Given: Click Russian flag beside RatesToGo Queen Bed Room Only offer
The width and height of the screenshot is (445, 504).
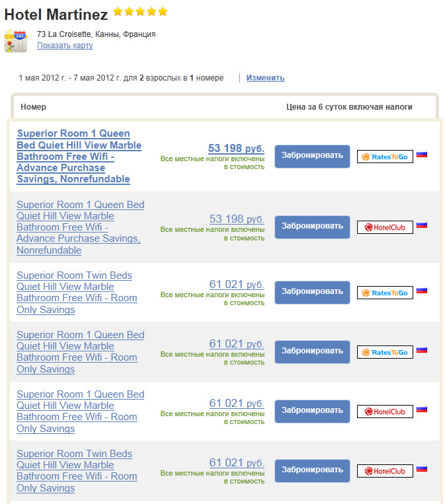Looking at the screenshot, I should tap(422, 349).
